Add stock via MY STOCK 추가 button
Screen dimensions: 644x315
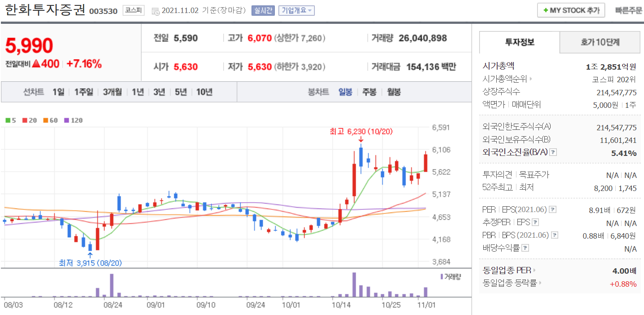point(571,10)
